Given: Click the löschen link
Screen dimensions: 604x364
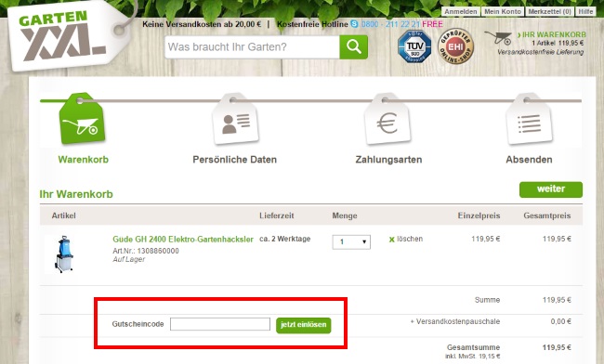Looking at the screenshot, I should 410,239.
